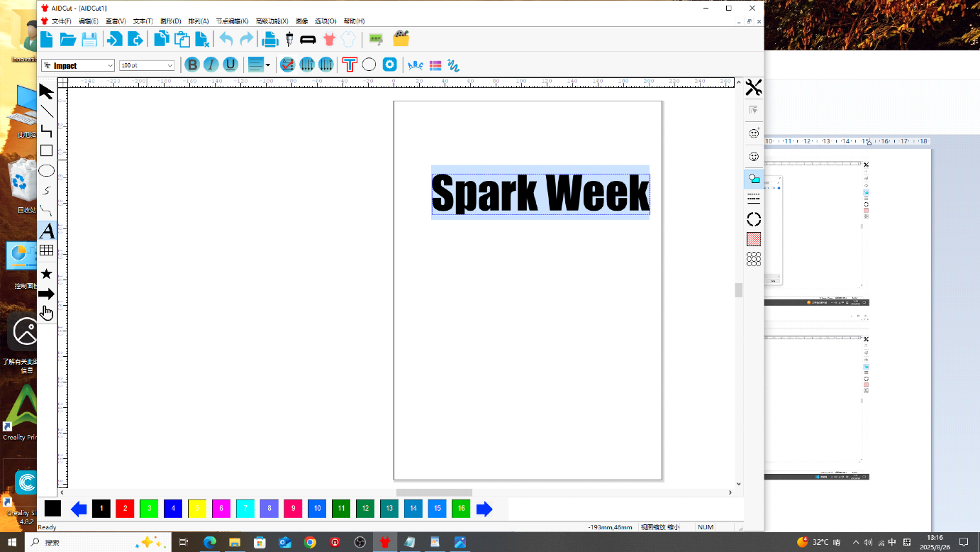Select the text tool letter A
Screen dimensions: 980x552
tap(47, 231)
